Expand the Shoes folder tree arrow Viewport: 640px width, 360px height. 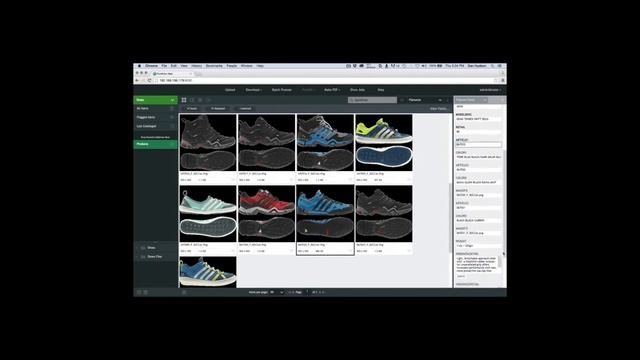pyautogui.click(x=137, y=248)
